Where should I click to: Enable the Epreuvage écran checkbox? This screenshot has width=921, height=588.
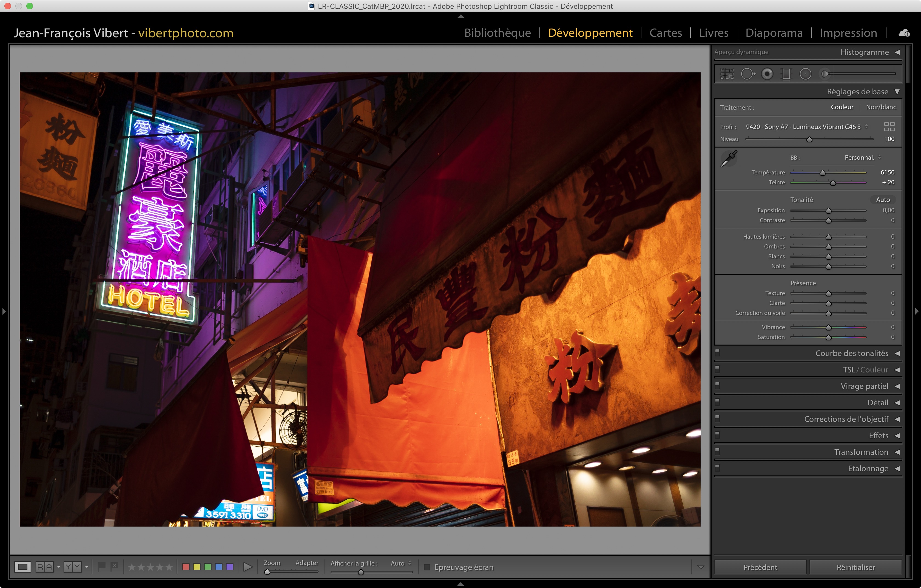(x=427, y=567)
